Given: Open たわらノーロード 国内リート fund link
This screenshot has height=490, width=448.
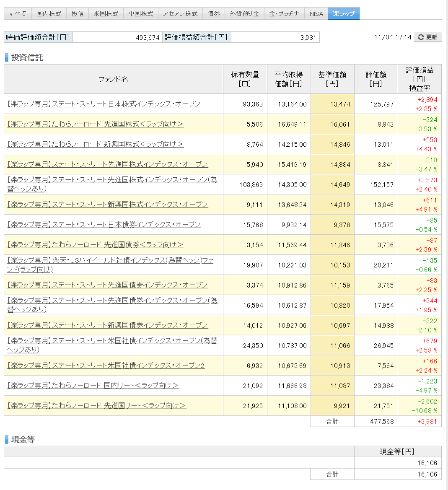Looking at the screenshot, I should (93, 386).
